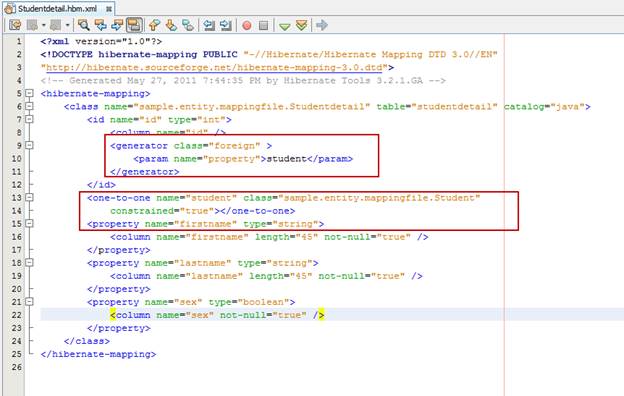Click the Generated May 27, 2011 comment
The width and height of the screenshot is (624, 396).
(x=243, y=80)
